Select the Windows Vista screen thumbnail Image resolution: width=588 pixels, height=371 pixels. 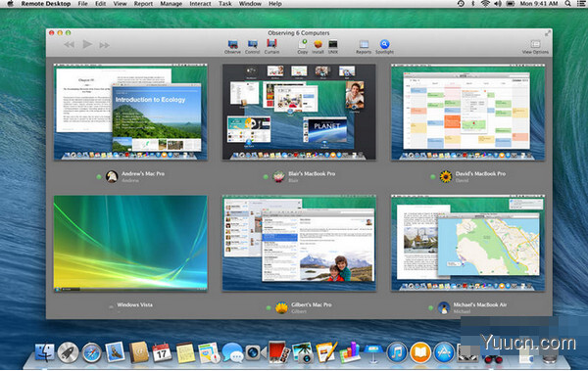(130, 243)
